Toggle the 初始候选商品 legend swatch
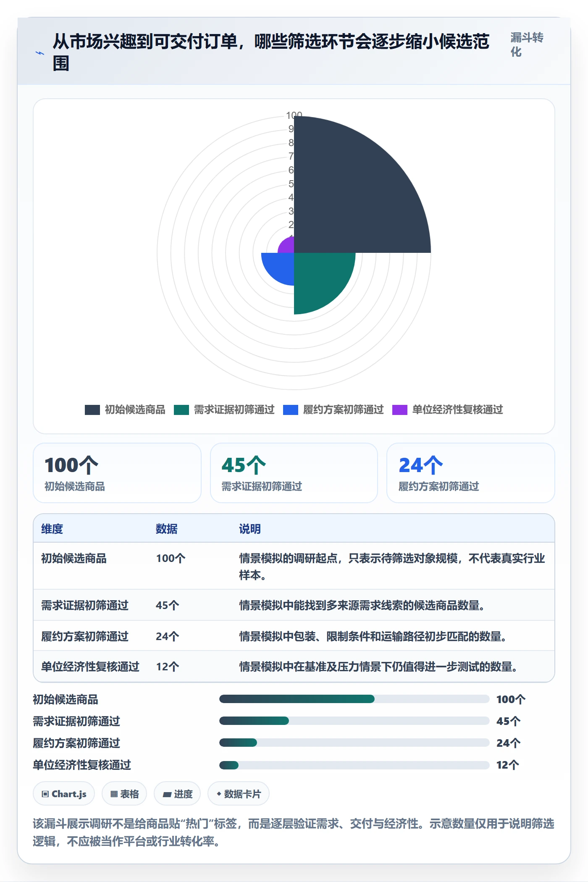Screen dimensions: 588x882 pos(92,409)
